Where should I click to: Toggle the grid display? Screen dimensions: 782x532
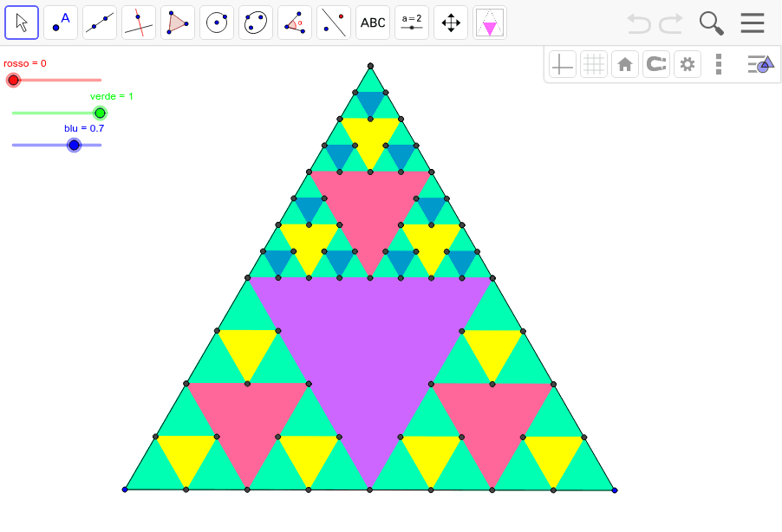(594, 64)
